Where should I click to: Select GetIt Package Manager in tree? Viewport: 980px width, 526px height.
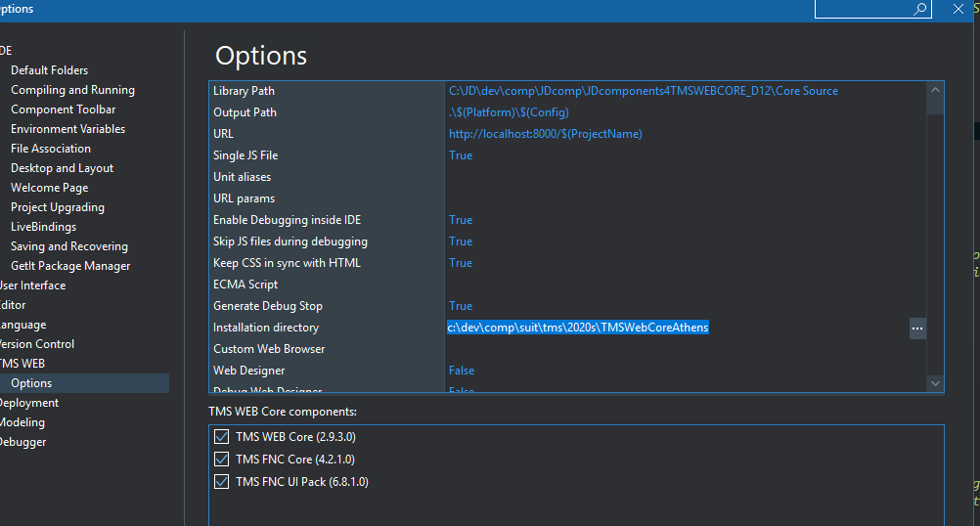coord(70,266)
